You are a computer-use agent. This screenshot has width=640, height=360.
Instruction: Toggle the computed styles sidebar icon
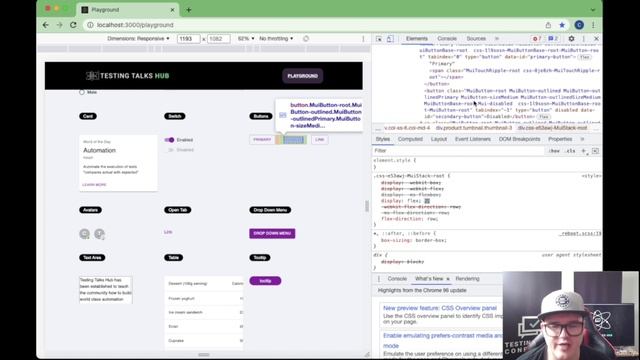point(595,151)
